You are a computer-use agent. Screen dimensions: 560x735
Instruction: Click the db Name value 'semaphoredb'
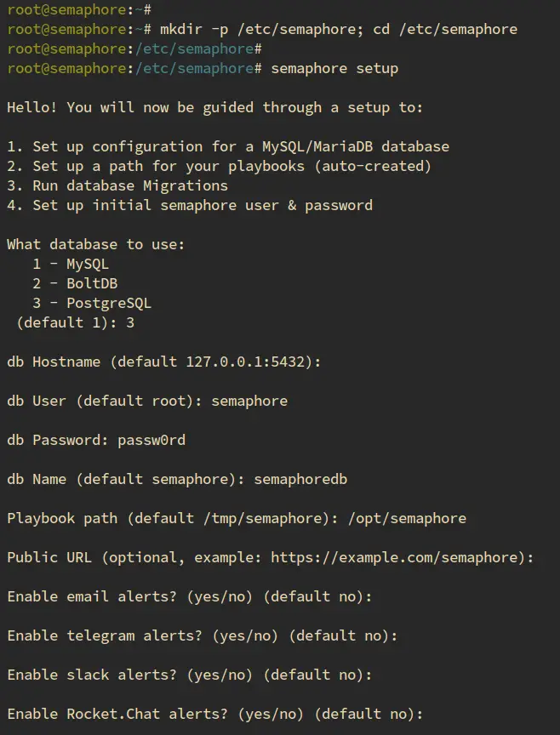click(x=300, y=479)
